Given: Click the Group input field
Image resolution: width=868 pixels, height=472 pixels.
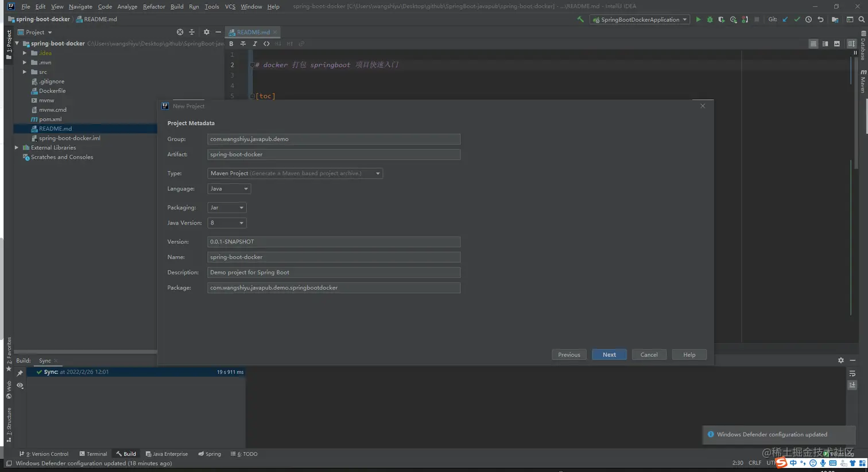Looking at the screenshot, I should pos(334,139).
